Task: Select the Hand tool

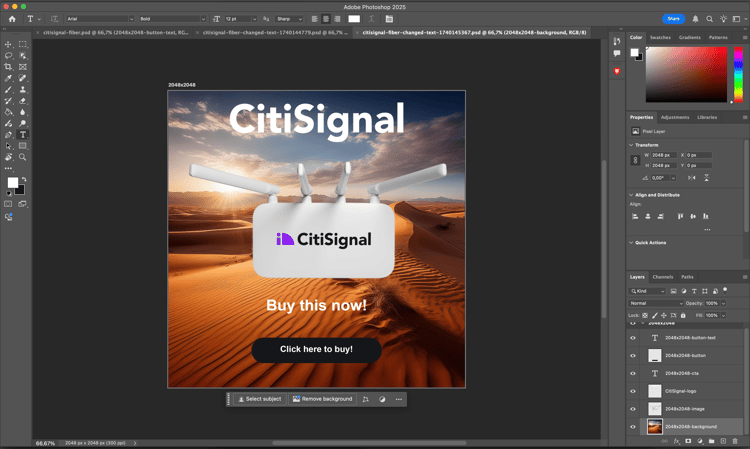Action: [x=8, y=157]
